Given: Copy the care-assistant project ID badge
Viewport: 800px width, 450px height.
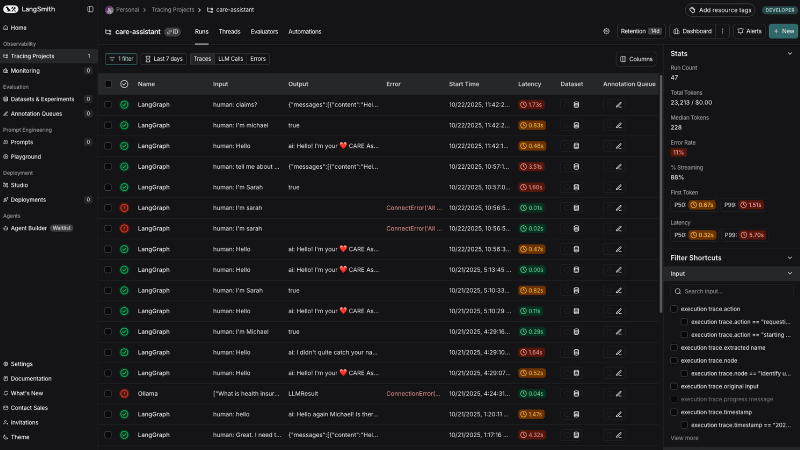Looking at the screenshot, I should tap(172, 32).
